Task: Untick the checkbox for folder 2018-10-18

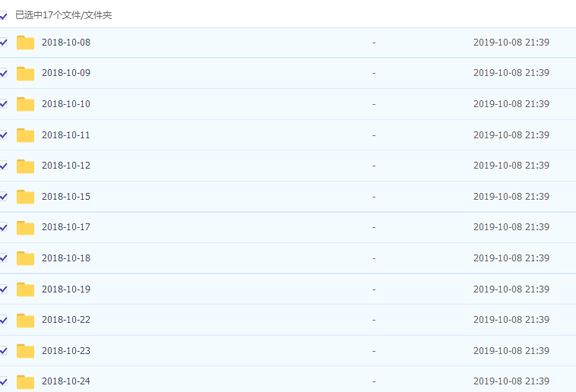Action: (x=4, y=258)
